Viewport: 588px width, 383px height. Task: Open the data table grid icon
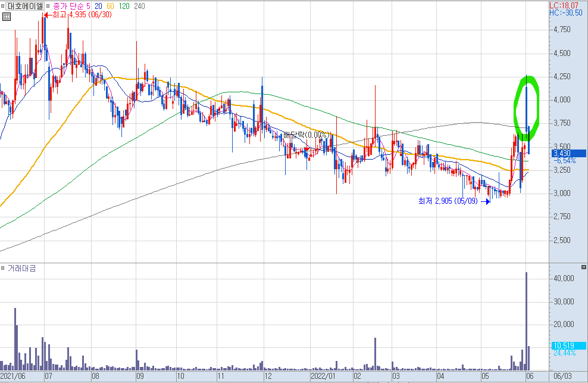click(x=6, y=17)
